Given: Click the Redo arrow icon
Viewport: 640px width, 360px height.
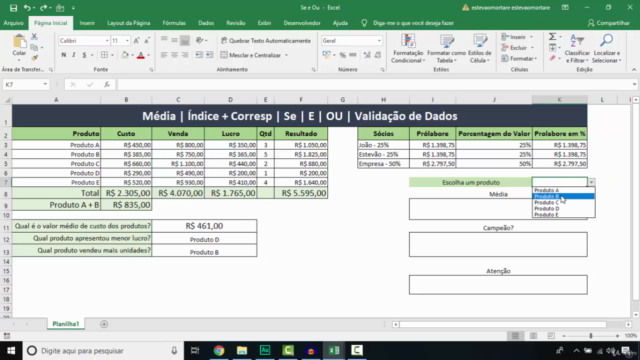Looking at the screenshot, I should [x=43, y=8].
